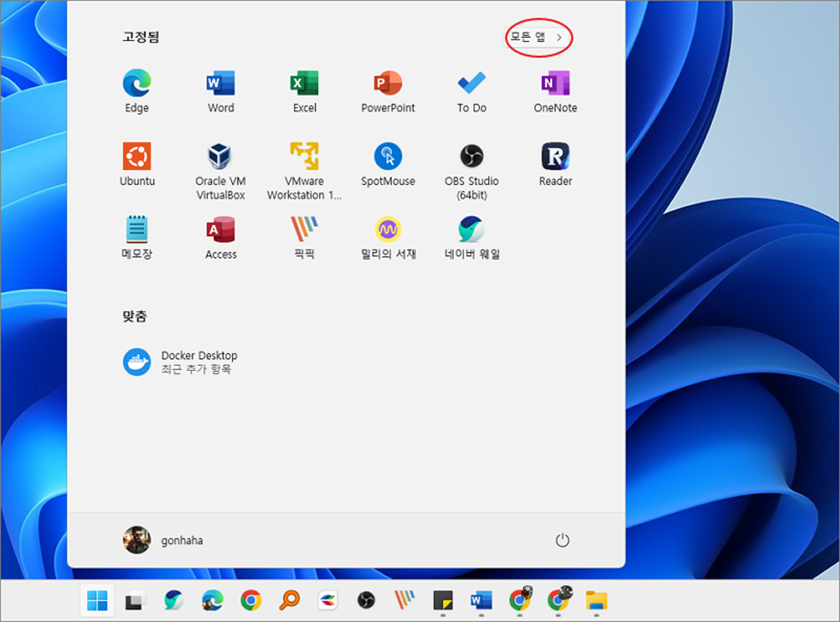The image size is (840, 622).
Task: Open OBS Studio from the taskbar
Action: tap(366, 600)
